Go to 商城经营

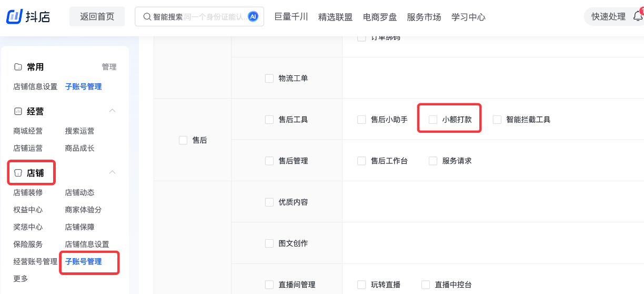[x=28, y=131]
